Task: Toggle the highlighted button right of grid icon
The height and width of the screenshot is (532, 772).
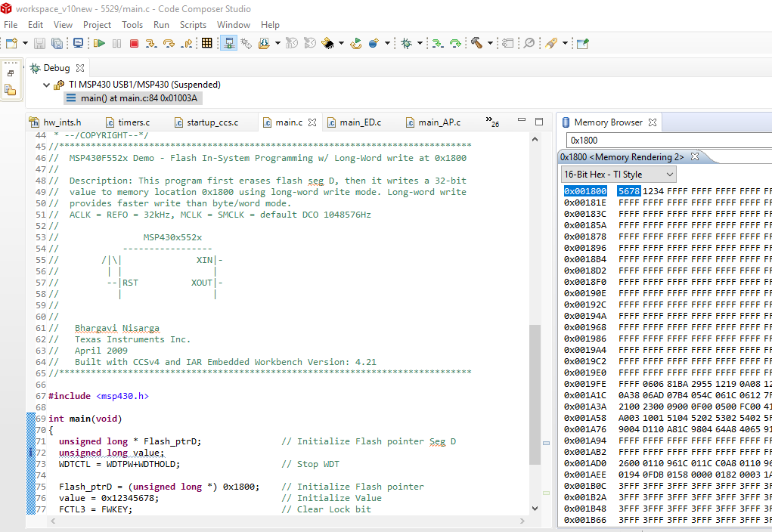Action: tap(228, 44)
